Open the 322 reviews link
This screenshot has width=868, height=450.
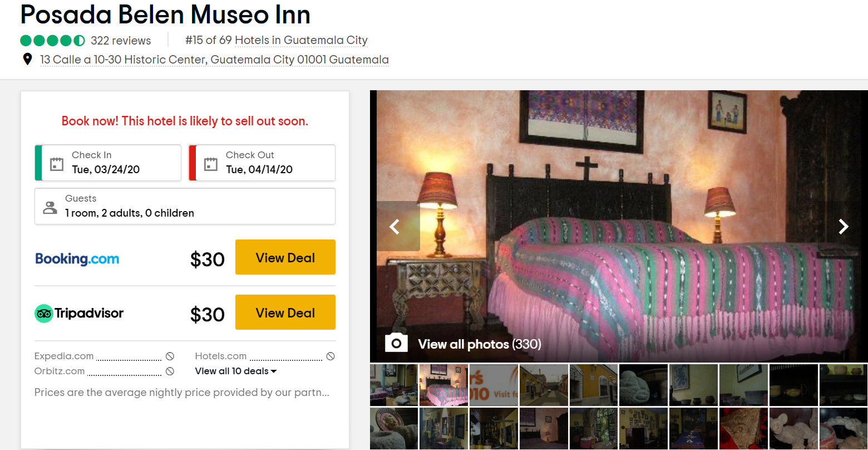coord(121,41)
